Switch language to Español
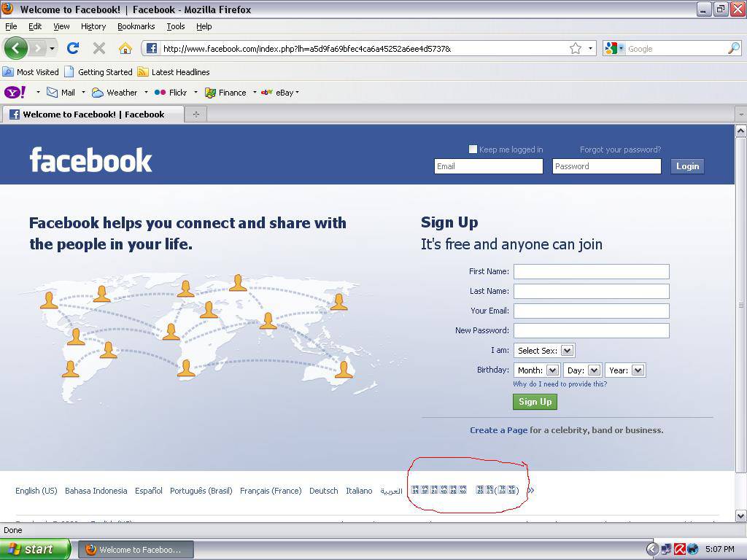This screenshot has height=560, width=747. pyautogui.click(x=149, y=491)
